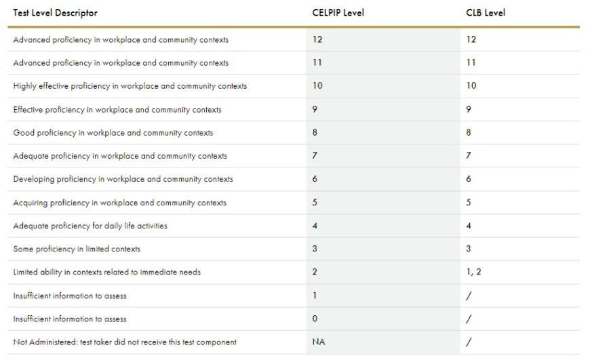The image size is (592, 364).
Task: Click the CLB Level 11 cell
Action: tap(471, 62)
